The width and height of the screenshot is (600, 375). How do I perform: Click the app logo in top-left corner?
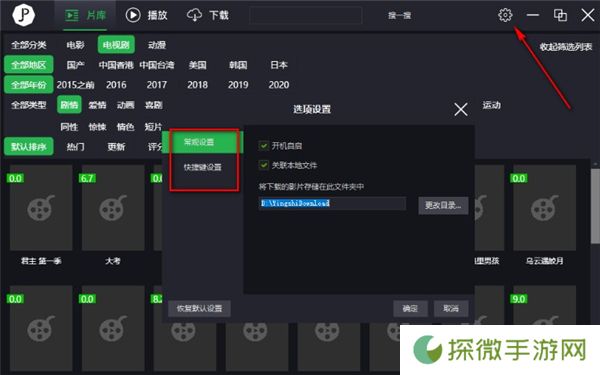click(x=24, y=15)
